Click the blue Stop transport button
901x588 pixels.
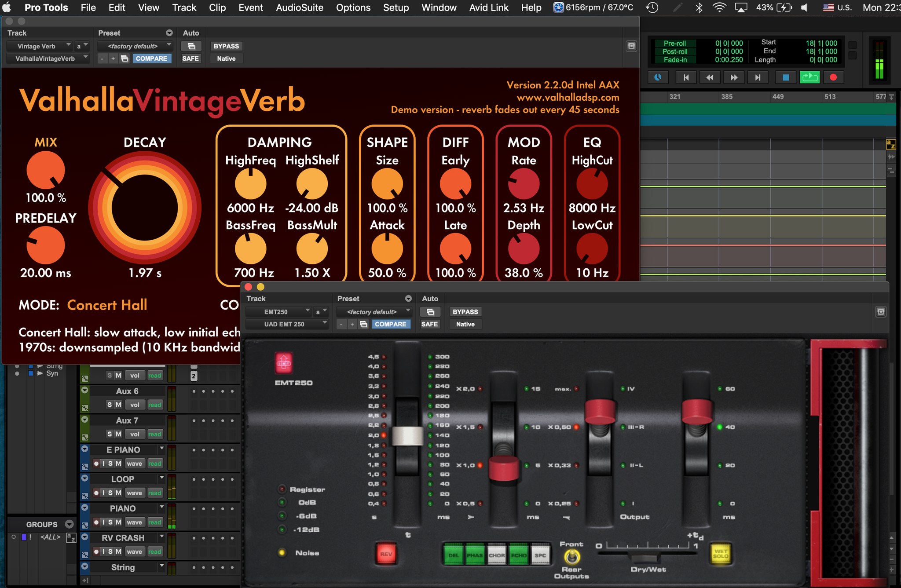[785, 77]
